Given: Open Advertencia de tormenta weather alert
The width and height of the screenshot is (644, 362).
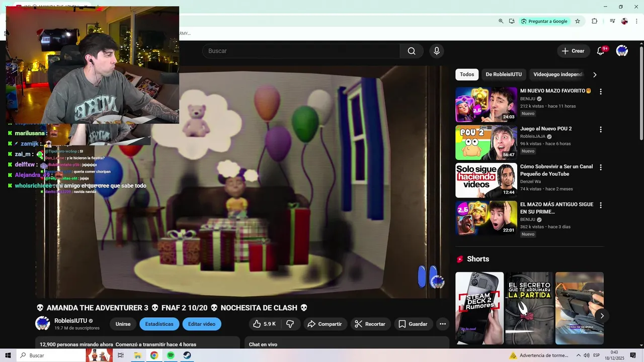Looking at the screenshot, I should [539, 355].
